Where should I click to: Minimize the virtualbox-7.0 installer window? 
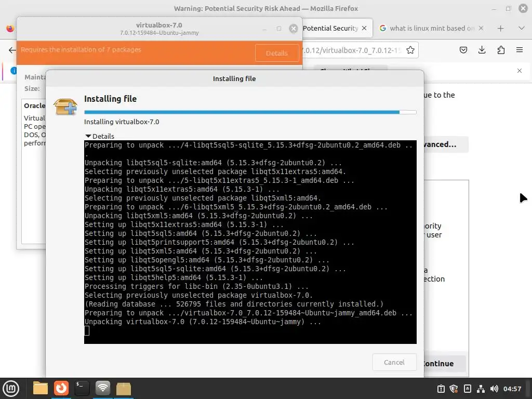pyautogui.click(x=264, y=29)
